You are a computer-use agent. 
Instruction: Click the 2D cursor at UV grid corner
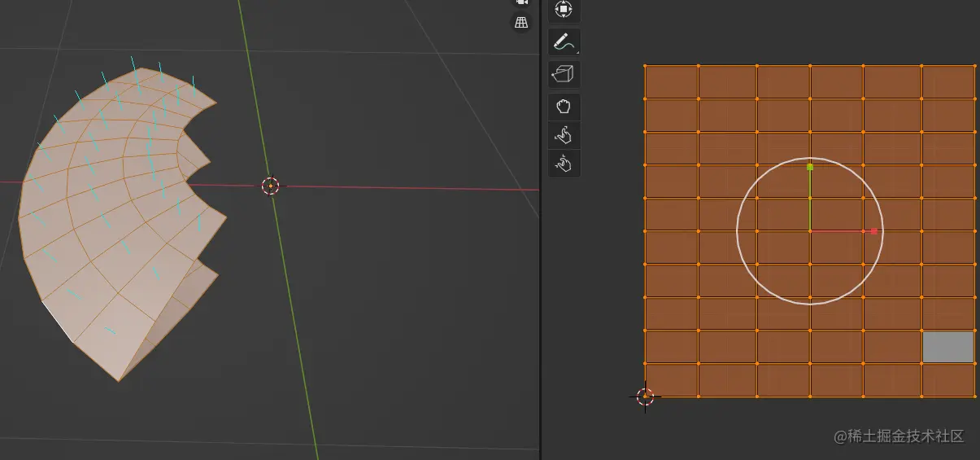point(645,396)
